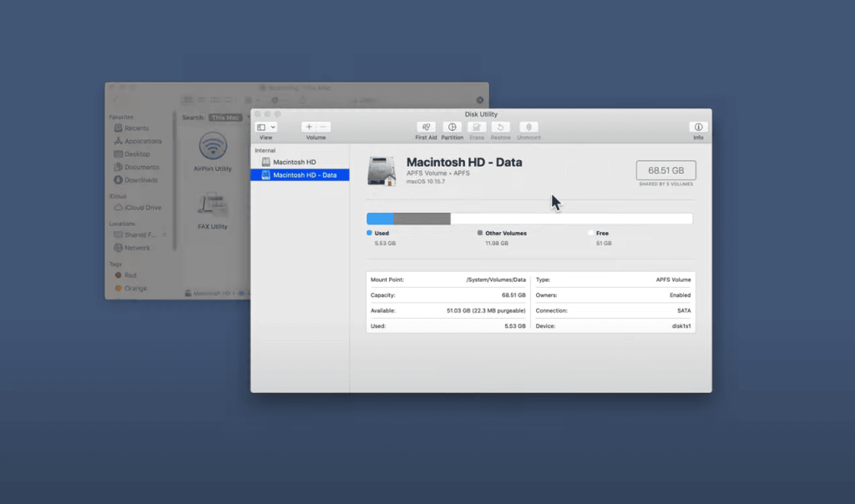855x504 pixels.
Task: Click the Mount Point value /System/Volumes/Data
Action: [x=496, y=280]
